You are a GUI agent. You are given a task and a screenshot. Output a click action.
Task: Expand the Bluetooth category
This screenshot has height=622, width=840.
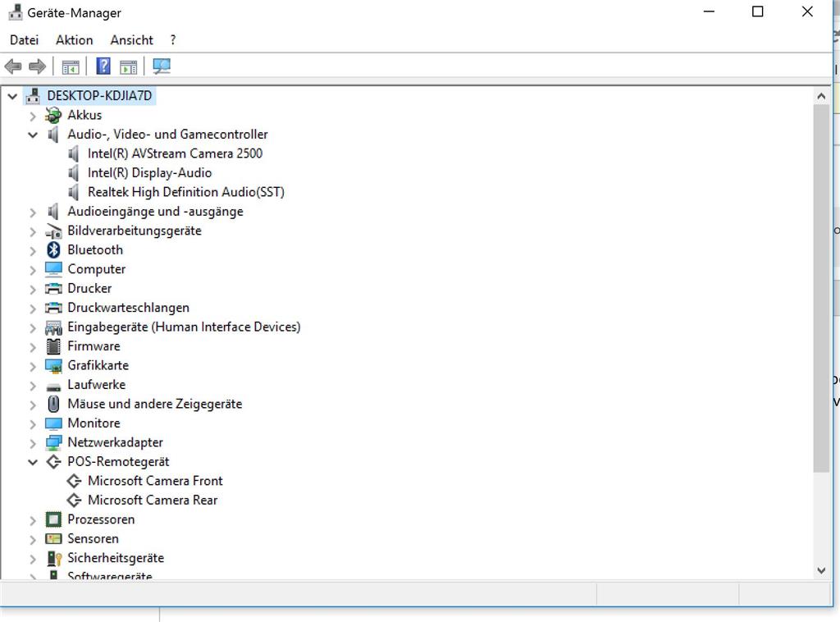(x=33, y=251)
